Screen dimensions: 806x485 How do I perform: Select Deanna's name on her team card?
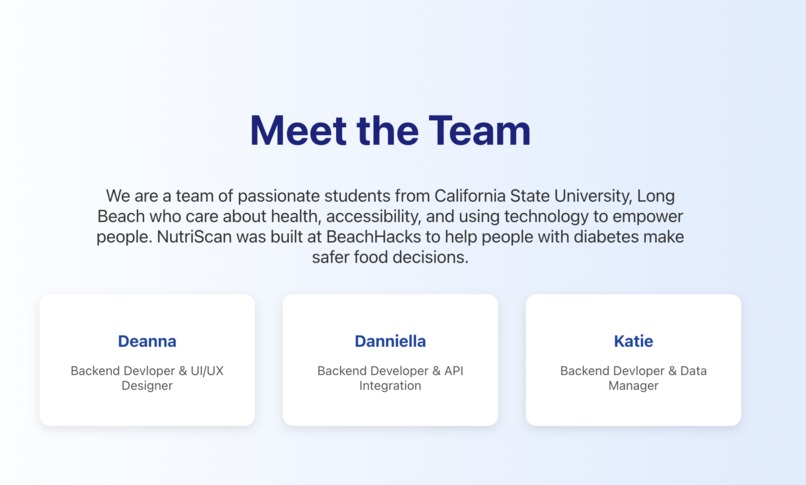(147, 341)
